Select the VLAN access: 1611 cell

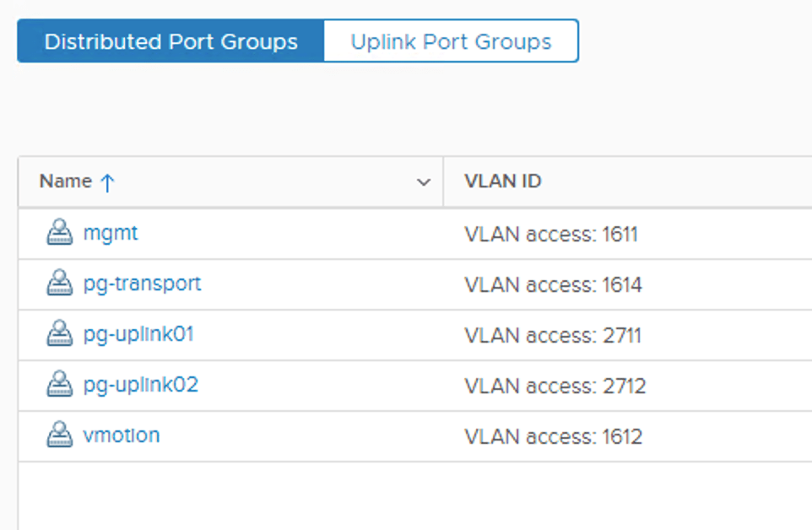pos(551,234)
